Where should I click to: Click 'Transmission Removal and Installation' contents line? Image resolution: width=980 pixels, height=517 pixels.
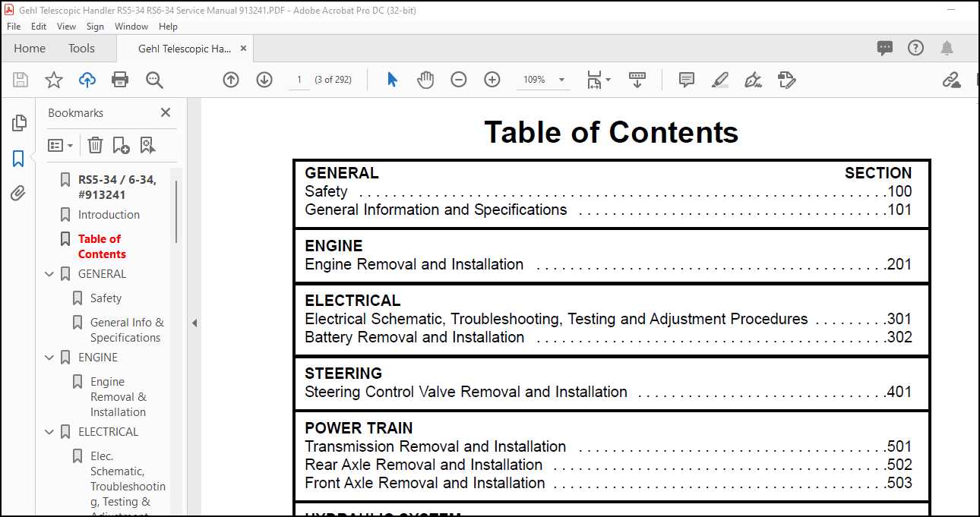[x=608, y=447]
